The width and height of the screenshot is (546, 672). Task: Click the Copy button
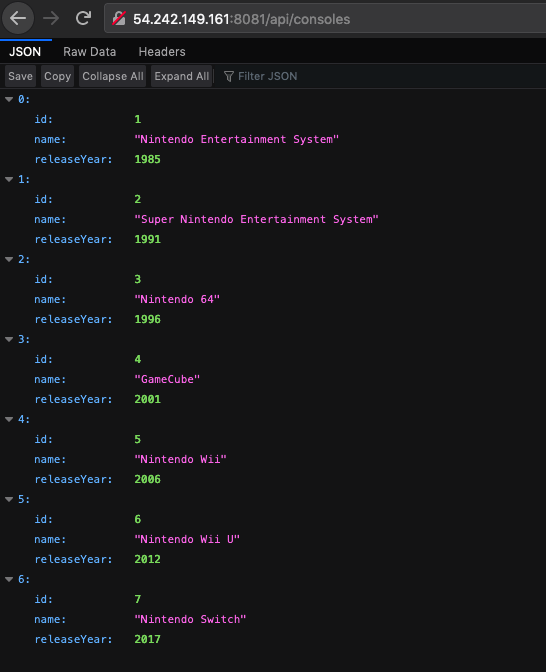click(x=57, y=76)
